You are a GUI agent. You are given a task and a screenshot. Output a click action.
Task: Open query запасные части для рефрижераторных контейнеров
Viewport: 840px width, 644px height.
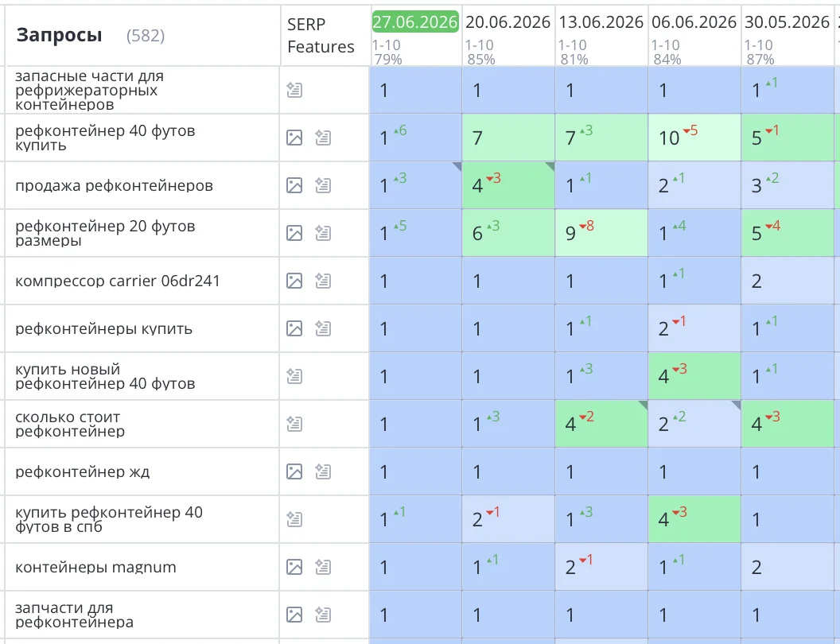pos(89,90)
